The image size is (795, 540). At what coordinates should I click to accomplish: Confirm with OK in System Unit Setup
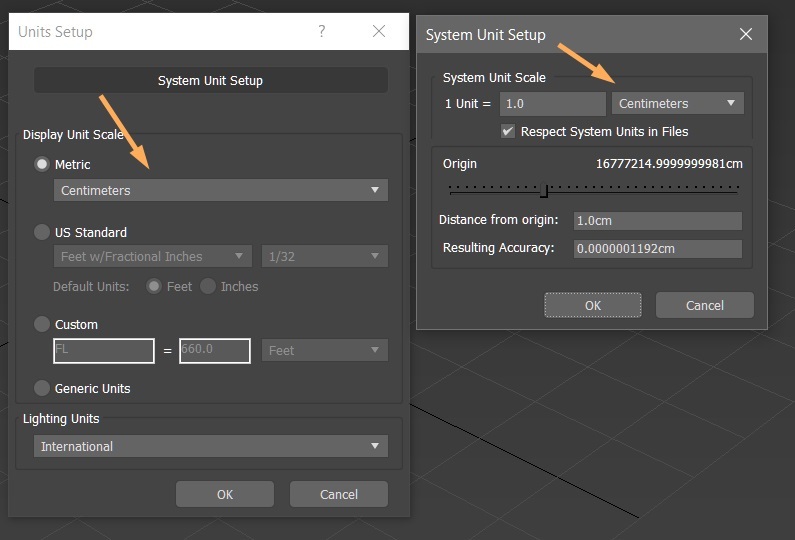[x=593, y=305]
